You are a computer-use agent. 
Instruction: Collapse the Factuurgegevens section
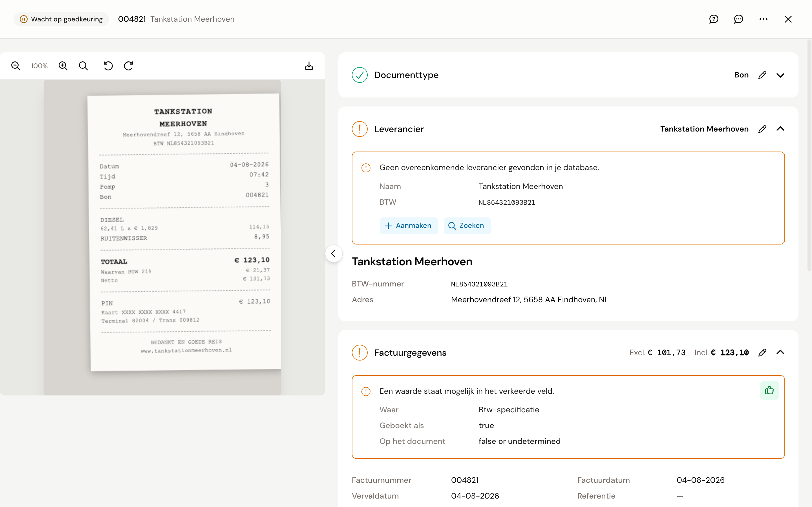780,352
